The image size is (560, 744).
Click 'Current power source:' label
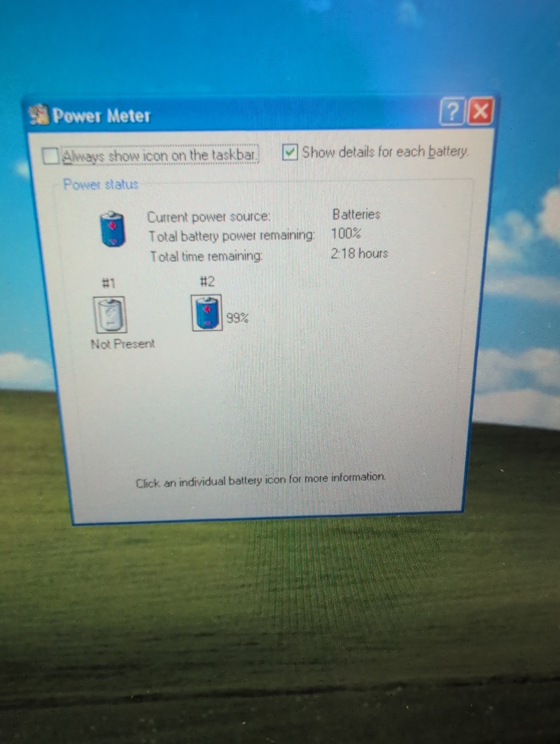[x=208, y=217]
